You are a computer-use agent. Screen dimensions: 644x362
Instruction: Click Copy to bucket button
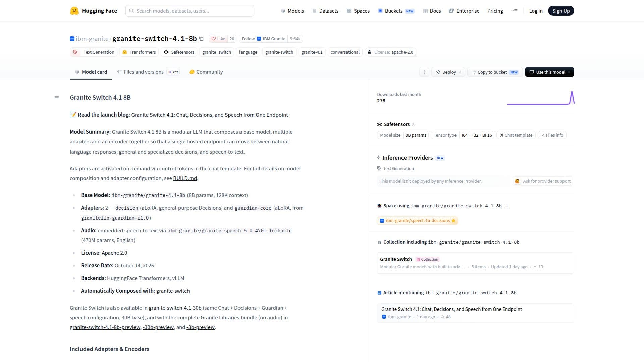pos(495,72)
